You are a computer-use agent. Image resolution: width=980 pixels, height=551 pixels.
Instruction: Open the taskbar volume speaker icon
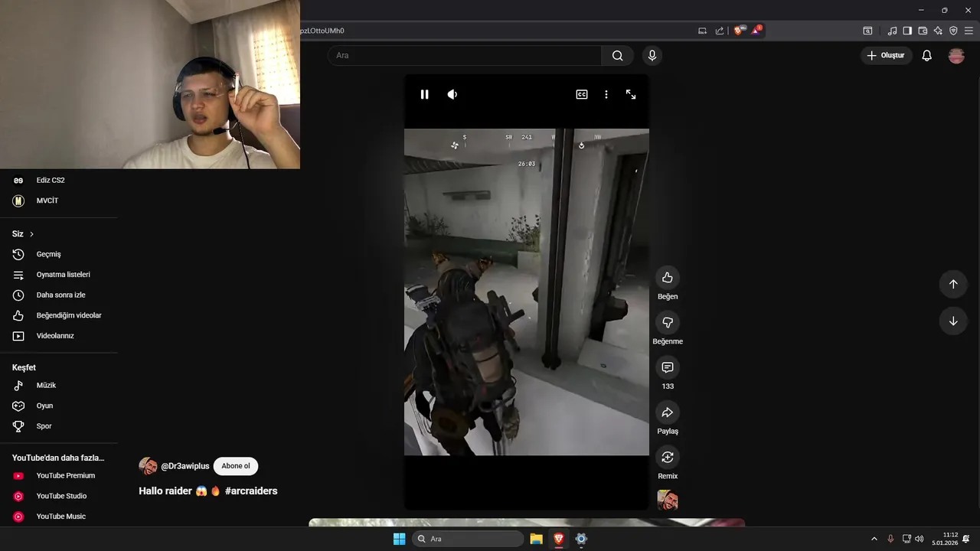tap(920, 539)
